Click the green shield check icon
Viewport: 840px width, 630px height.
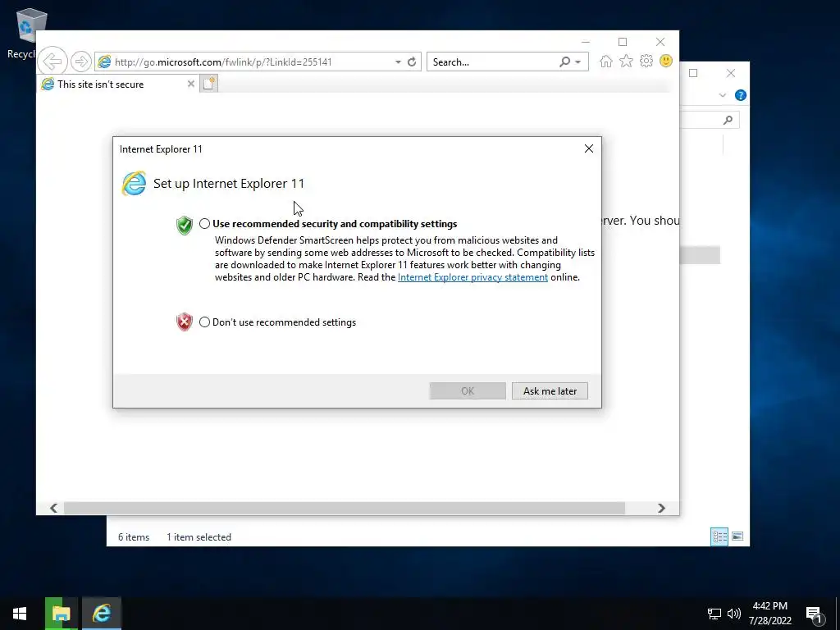(185, 225)
